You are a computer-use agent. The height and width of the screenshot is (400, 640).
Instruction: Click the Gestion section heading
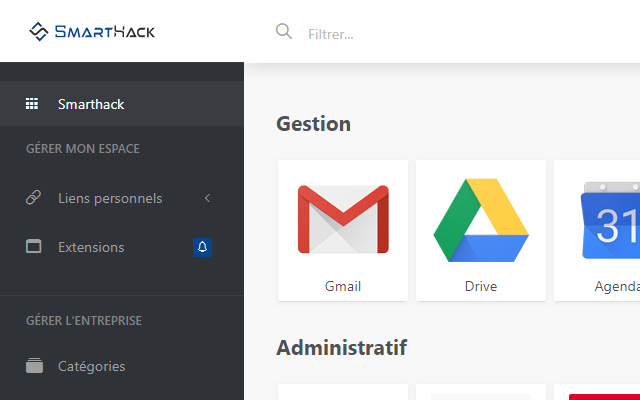tap(313, 124)
